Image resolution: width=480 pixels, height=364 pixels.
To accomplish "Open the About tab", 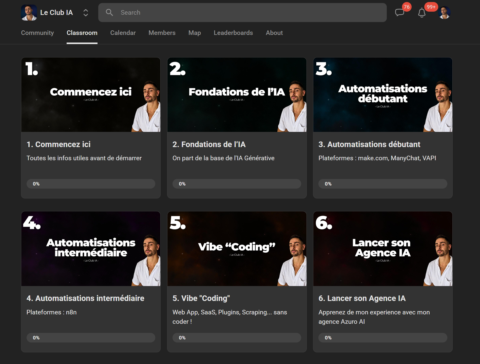I will (x=274, y=33).
